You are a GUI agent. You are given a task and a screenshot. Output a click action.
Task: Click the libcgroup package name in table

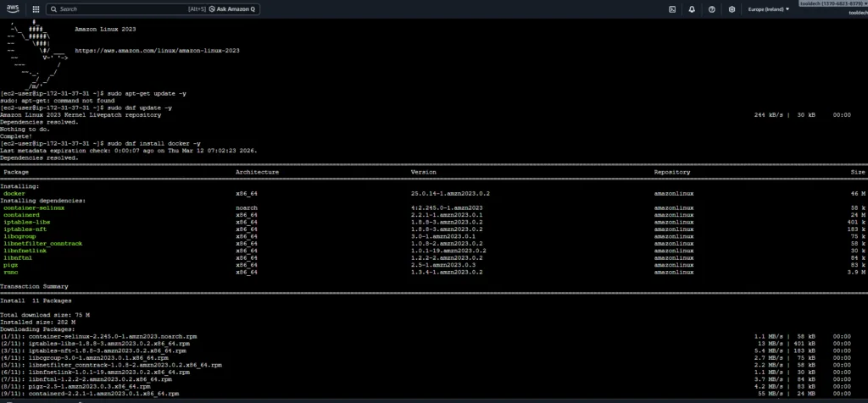pos(19,236)
